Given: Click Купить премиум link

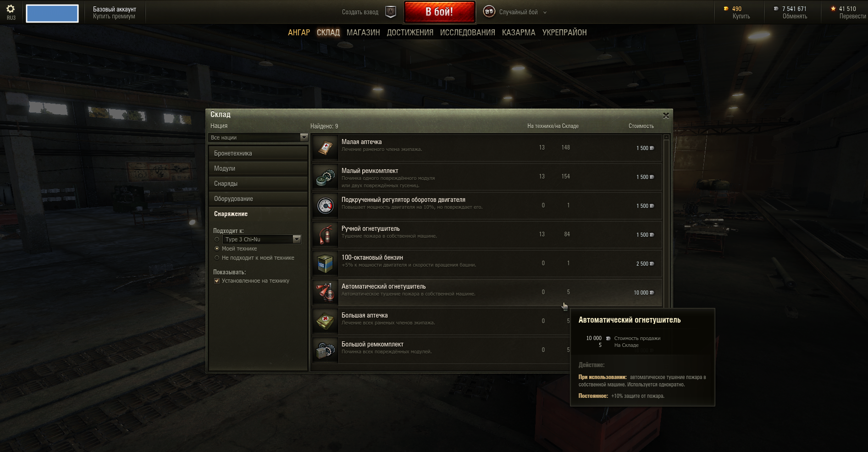Looking at the screenshot, I should click(114, 17).
